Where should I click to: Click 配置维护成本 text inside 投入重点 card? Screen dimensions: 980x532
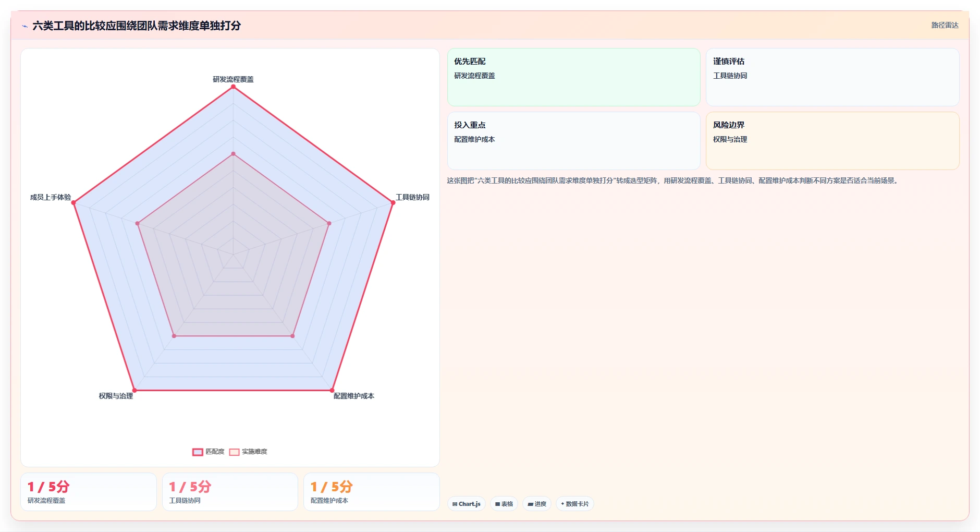(474, 139)
